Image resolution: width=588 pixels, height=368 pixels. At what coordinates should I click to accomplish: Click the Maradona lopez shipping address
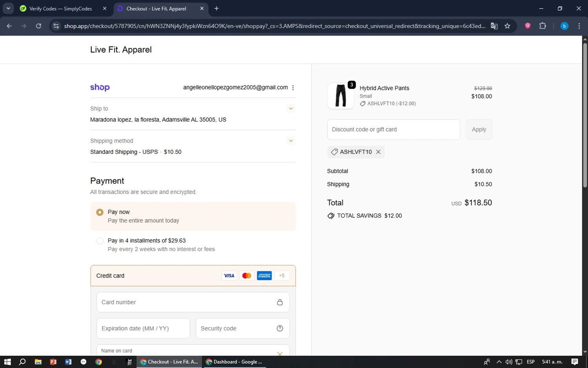pyautogui.click(x=158, y=120)
